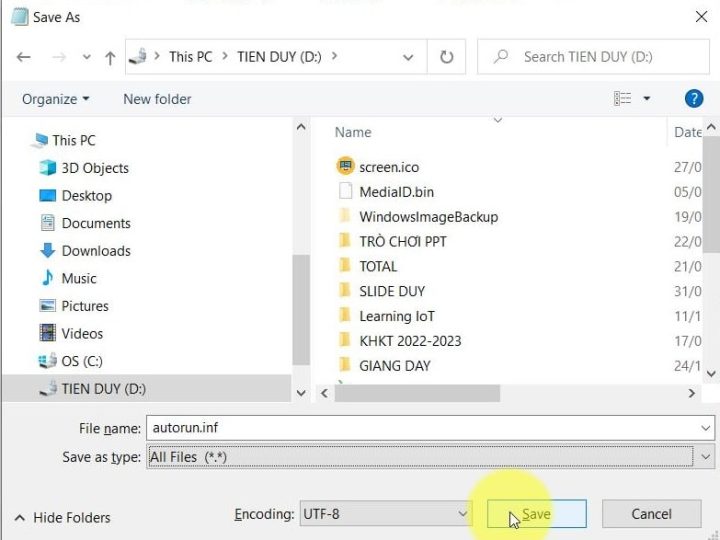Screen dimensions: 720x540
Task: Click the MediaID.bin blank file icon
Action: pos(346,191)
